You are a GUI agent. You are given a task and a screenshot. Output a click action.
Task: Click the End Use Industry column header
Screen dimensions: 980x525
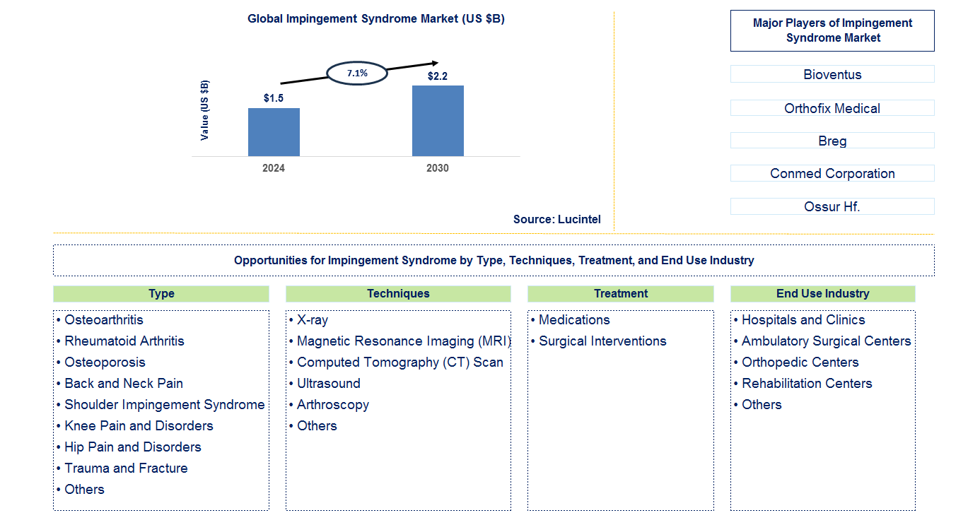(x=823, y=294)
